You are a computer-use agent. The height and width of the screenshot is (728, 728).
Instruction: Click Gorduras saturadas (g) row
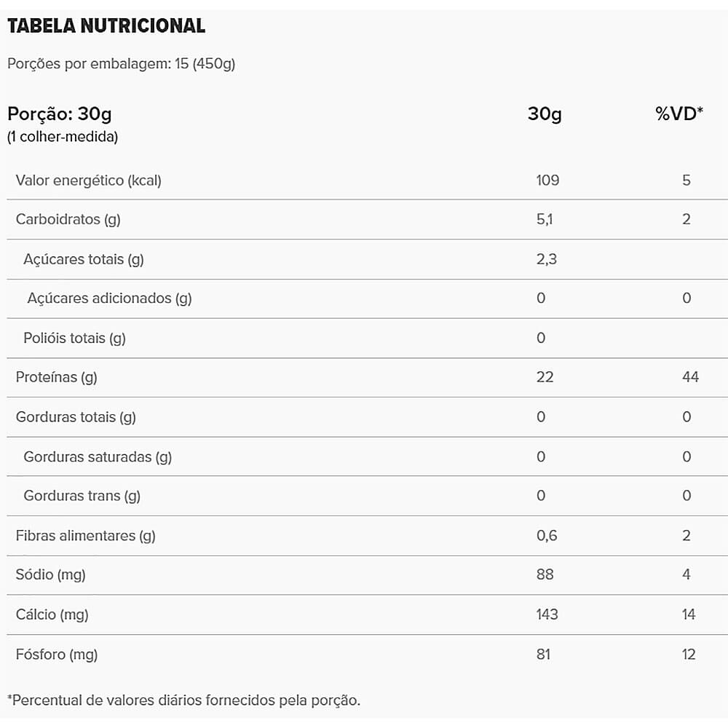[98, 457]
